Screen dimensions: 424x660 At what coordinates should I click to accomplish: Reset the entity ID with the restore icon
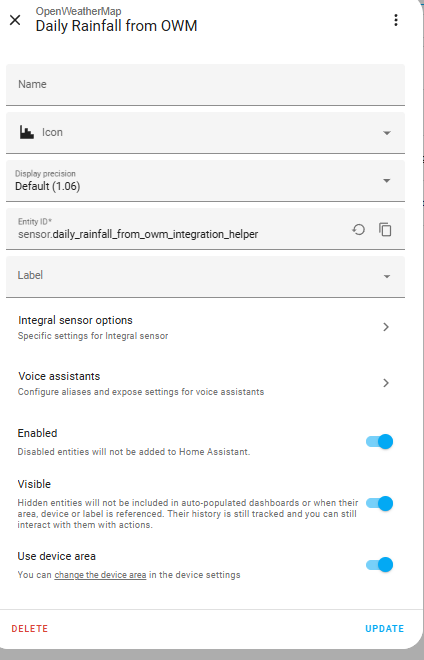coord(358,230)
